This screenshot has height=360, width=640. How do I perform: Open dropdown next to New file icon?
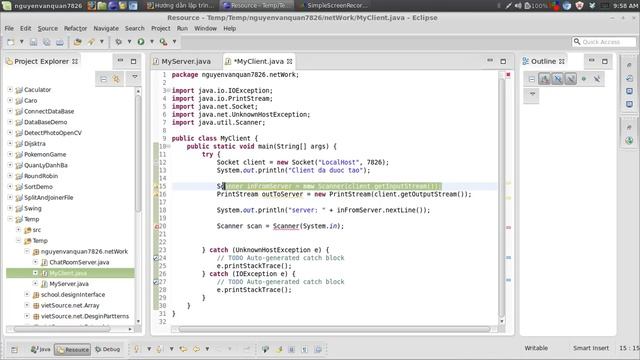(22, 42)
